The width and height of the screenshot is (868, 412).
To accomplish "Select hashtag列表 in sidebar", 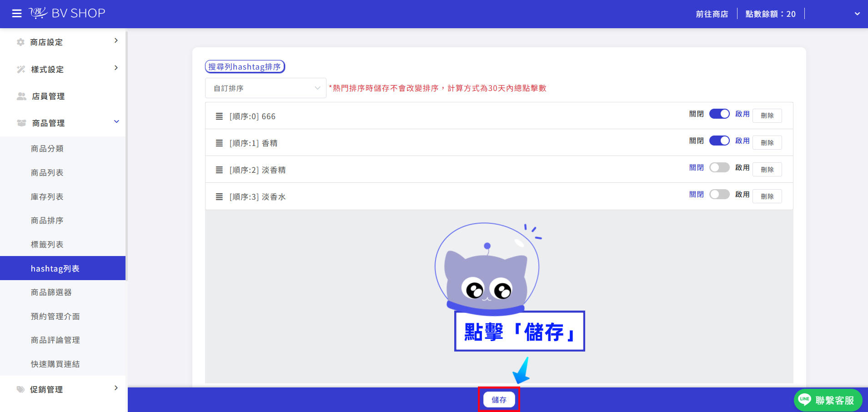I will 63,268.
